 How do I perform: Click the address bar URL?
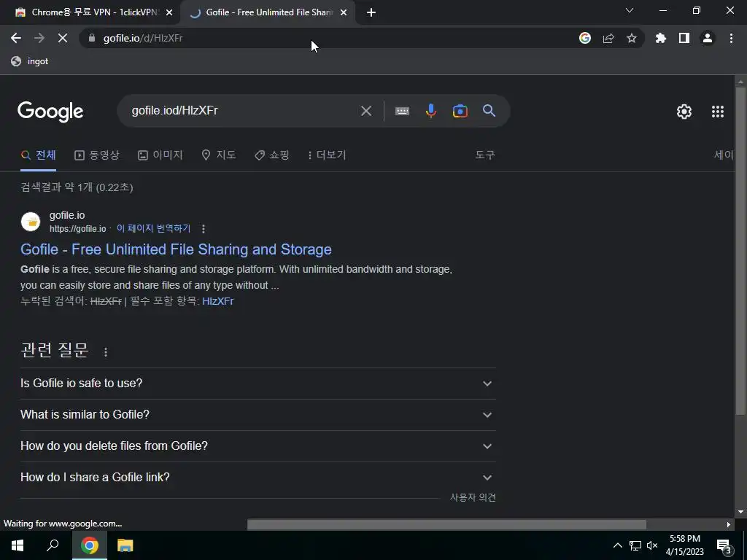pos(143,38)
